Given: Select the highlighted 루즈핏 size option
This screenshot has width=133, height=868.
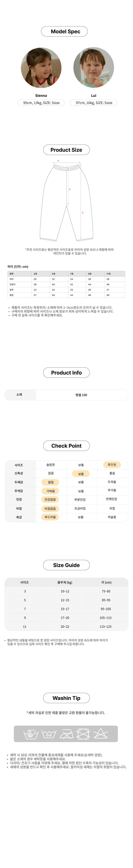Looking at the screenshot, I should pos(112,465).
